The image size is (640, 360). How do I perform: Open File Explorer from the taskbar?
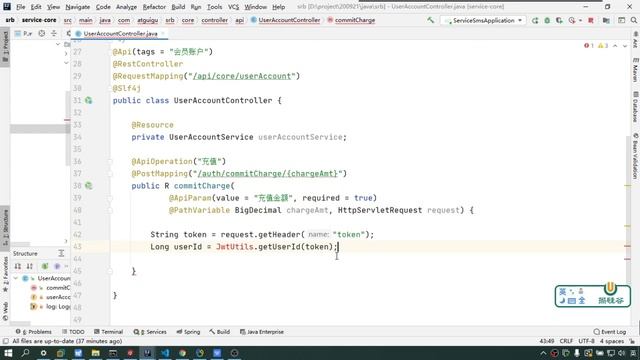[x=96, y=353]
